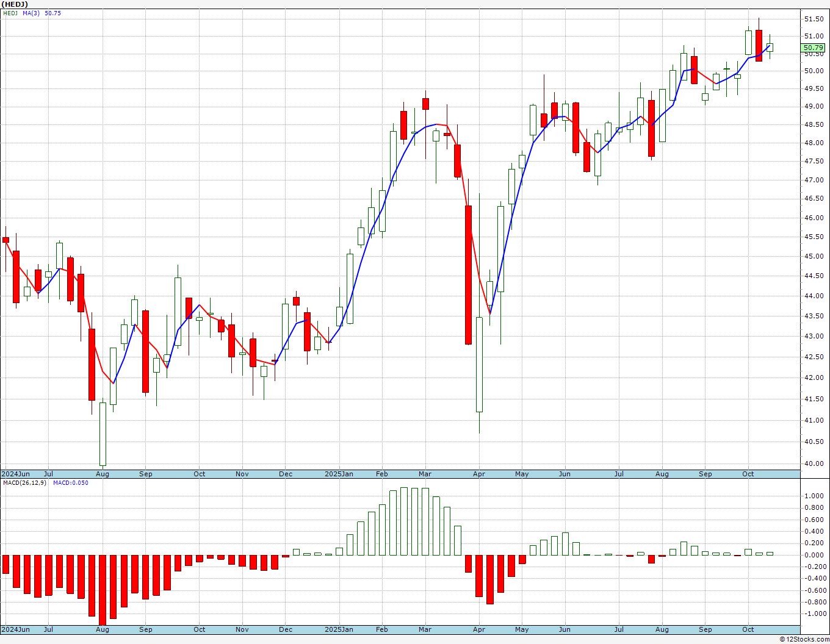Click the 1.000 MACD axis label
The width and height of the screenshot is (830, 644).
814,496
